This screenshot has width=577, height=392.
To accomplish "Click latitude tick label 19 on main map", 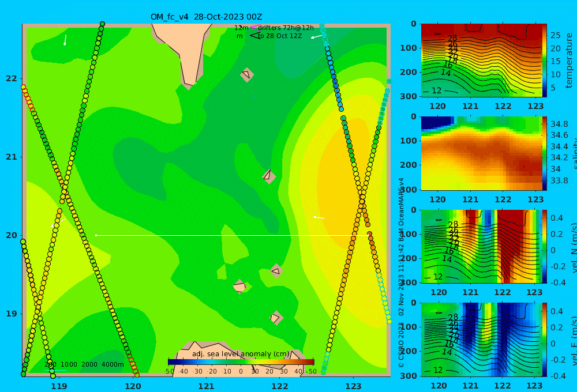I will pos(12,314).
